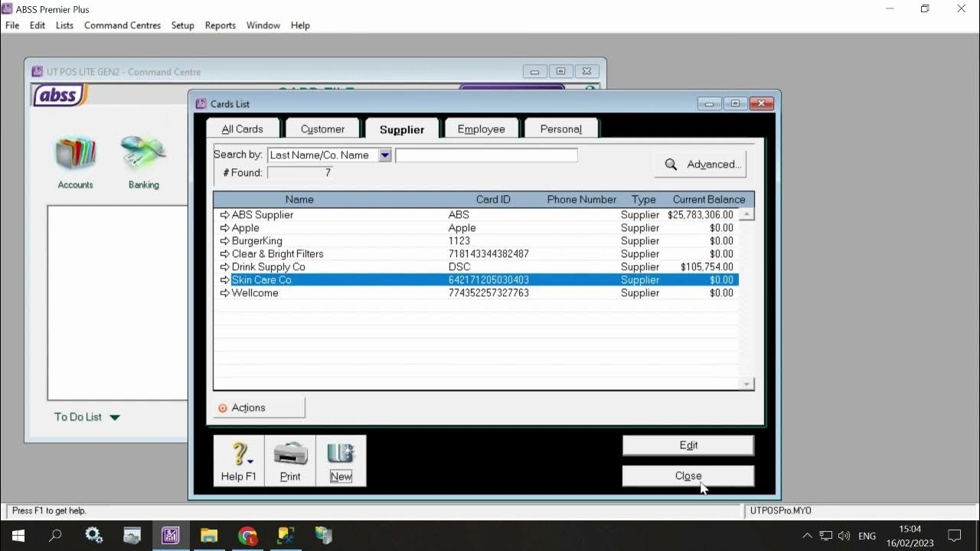Open detail arrow for Drink Supply Co
Viewport: 980px width, 551px height.
click(224, 267)
